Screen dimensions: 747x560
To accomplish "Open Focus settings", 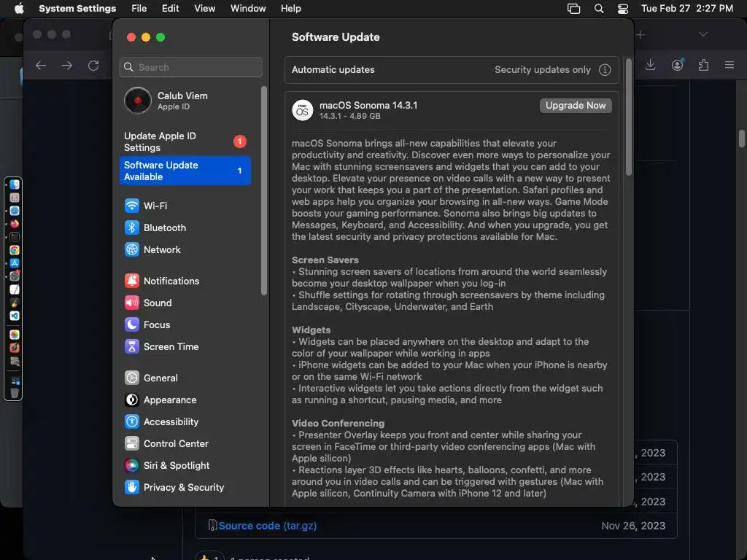I will click(147, 324).
